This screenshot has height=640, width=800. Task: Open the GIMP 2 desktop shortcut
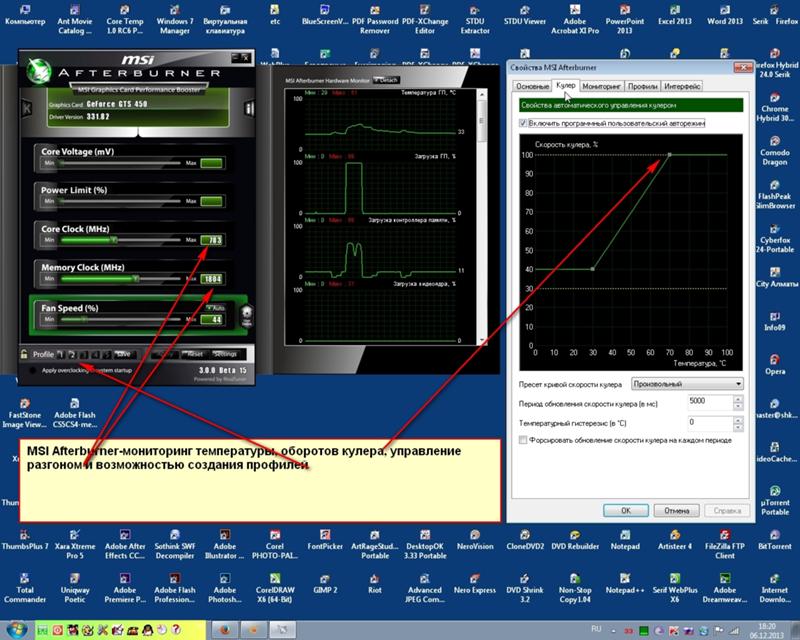pos(325,584)
